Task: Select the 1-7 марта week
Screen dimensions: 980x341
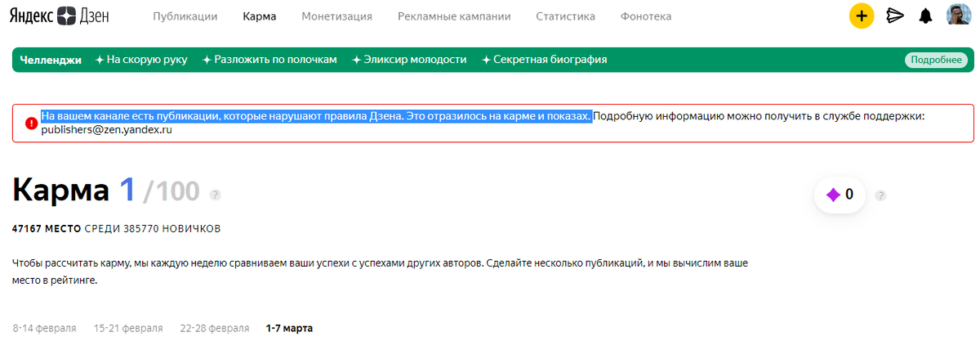Action: pyautogui.click(x=289, y=328)
